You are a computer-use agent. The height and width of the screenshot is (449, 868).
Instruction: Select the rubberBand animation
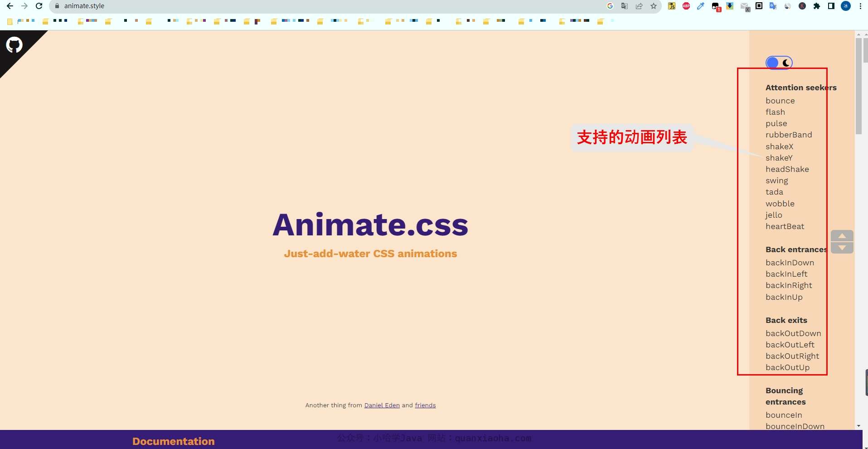coord(789,135)
